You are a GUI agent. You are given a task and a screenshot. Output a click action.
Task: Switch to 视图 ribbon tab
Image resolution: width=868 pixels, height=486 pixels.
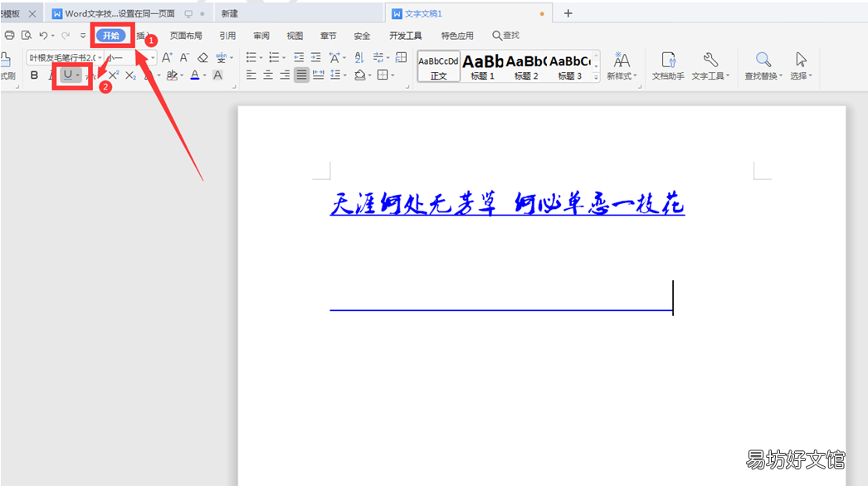click(295, 36)
